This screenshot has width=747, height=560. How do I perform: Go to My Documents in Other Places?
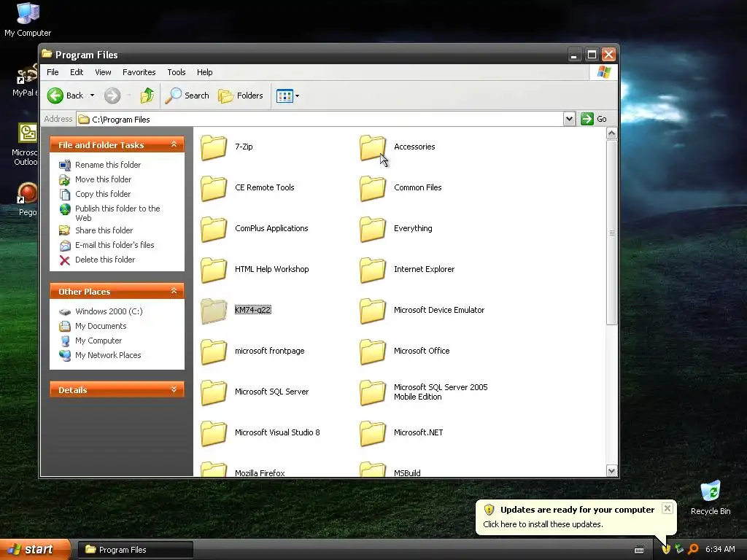(101, 326)
